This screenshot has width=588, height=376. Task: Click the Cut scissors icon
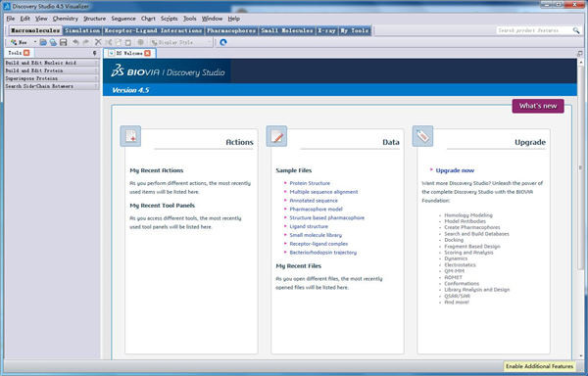pyautogui.click(x=109, y=42)
